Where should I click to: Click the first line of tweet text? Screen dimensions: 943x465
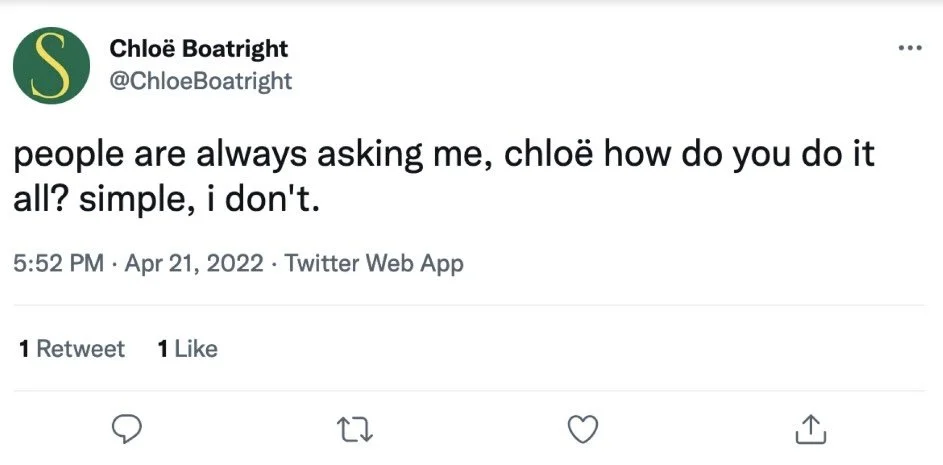[444, 157]
